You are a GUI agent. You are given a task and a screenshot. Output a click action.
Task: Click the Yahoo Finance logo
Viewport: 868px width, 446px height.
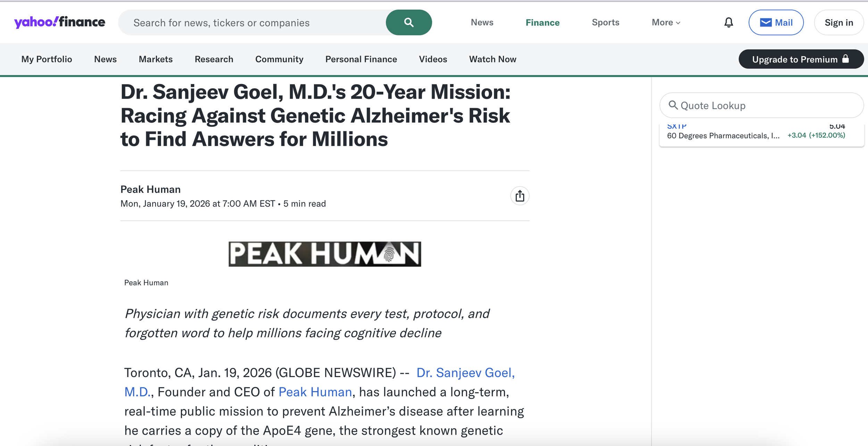[x=59, y=22]
